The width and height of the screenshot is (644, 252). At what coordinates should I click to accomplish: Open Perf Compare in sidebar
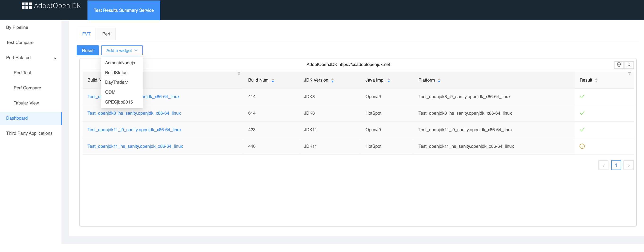(27, 88)
